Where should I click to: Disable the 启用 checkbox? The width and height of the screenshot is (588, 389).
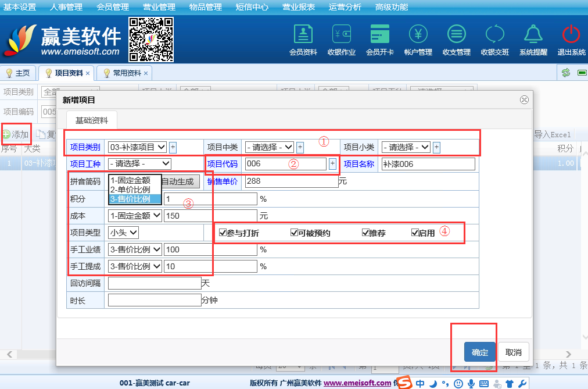[415, 233]
